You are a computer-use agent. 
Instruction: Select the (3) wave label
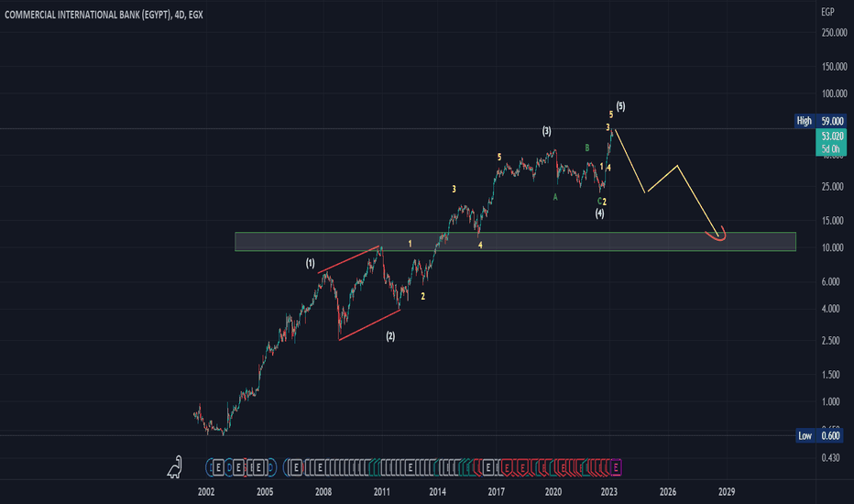point(546,131)
